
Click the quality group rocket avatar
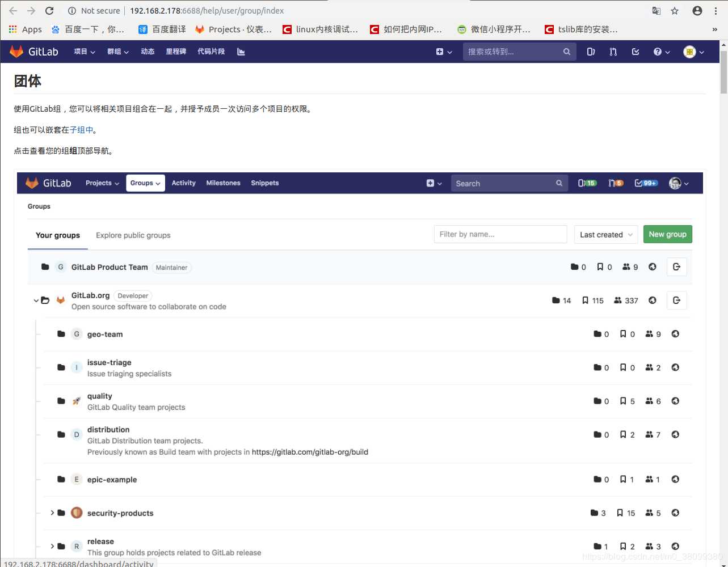[x=77, y=401]
